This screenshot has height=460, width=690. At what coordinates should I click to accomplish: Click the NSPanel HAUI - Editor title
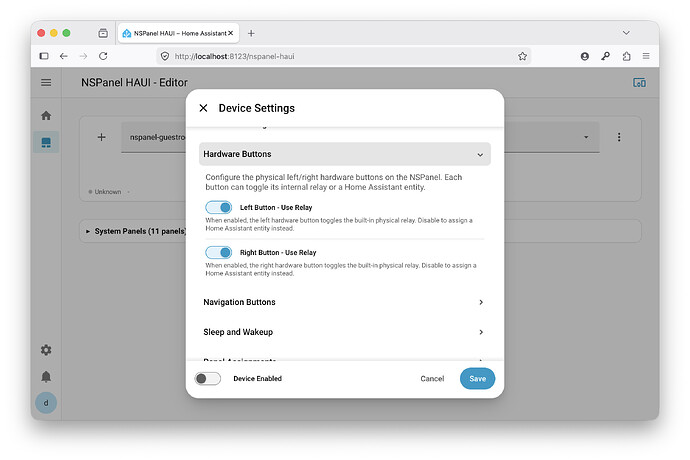pyautogui.click(x=134, y=83)
